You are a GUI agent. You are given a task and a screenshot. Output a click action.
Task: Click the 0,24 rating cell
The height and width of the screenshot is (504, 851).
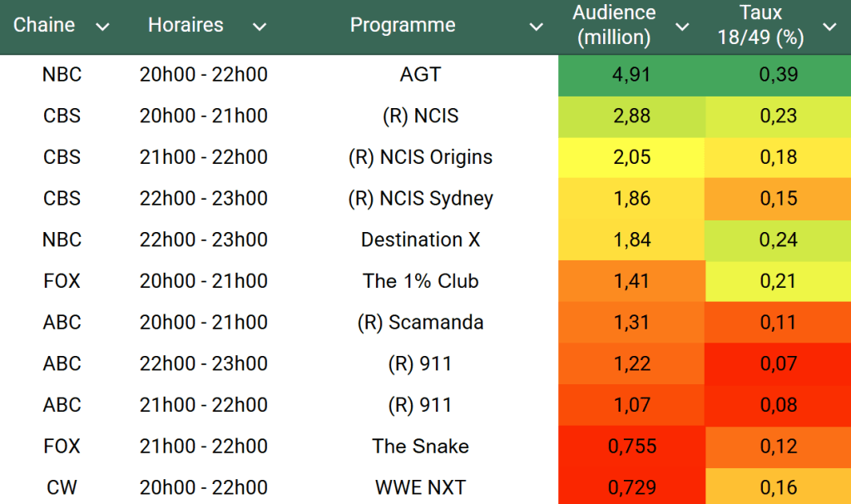pyautogui.click(x=778, y=240)
